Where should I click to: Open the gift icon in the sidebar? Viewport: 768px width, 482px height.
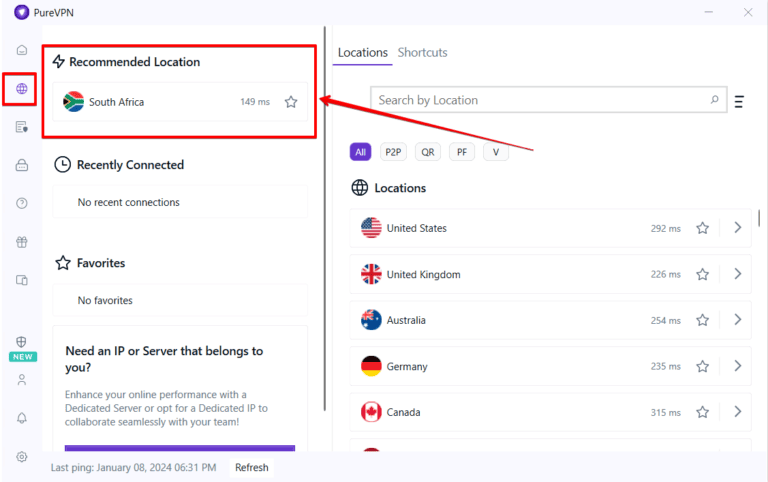22,242
